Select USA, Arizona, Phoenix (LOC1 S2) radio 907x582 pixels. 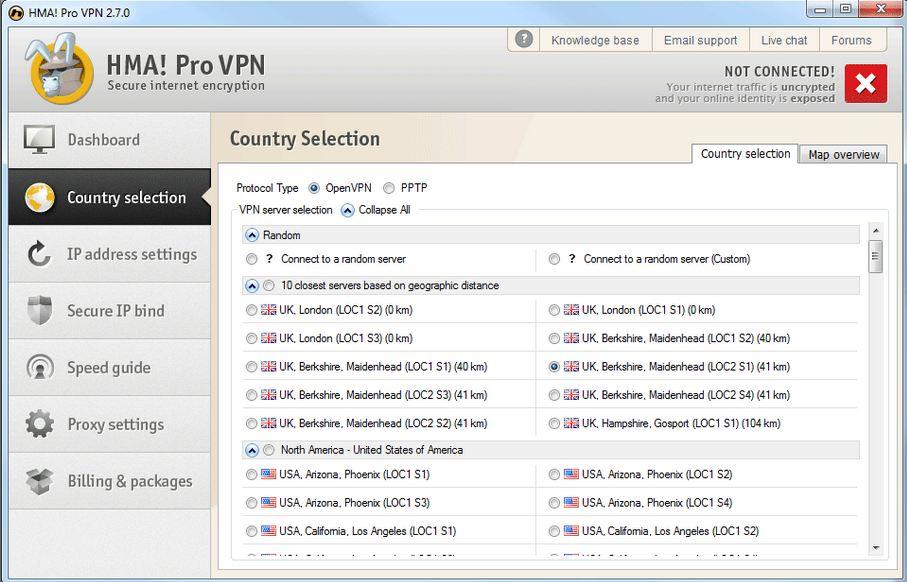(554, 474)
